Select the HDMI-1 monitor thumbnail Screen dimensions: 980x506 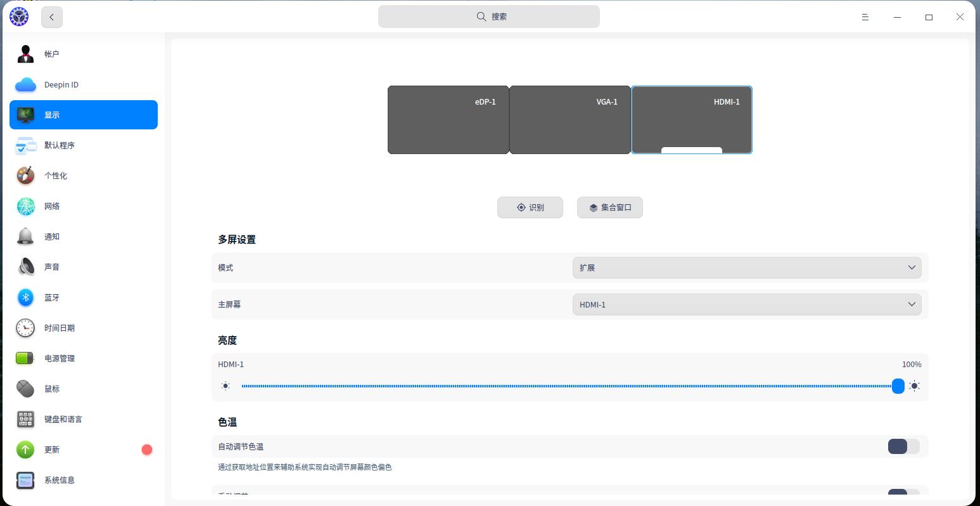tap(692, 120)
